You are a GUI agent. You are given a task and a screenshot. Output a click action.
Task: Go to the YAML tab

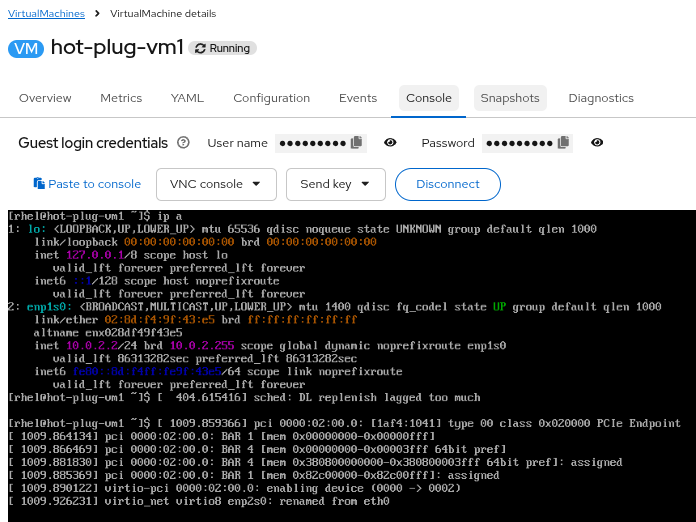pos(187,98)
